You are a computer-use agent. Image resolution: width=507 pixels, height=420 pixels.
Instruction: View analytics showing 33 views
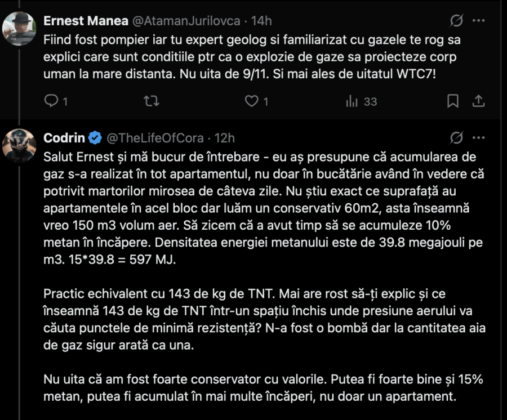click(352, 101)
